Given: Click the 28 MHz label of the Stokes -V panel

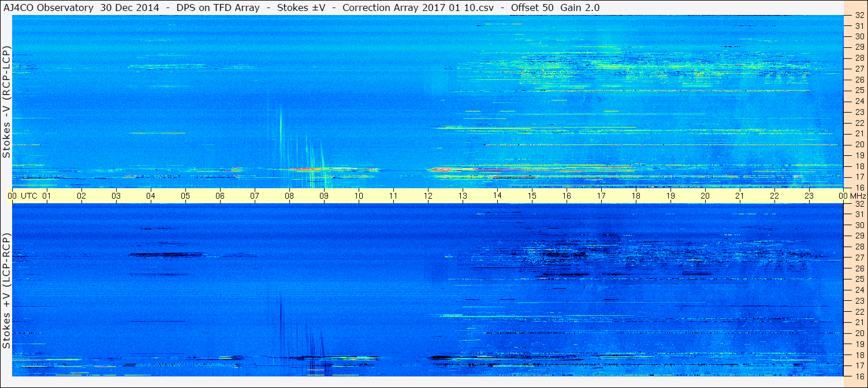Looking at the screenshot, I should (x=859, y=58).
